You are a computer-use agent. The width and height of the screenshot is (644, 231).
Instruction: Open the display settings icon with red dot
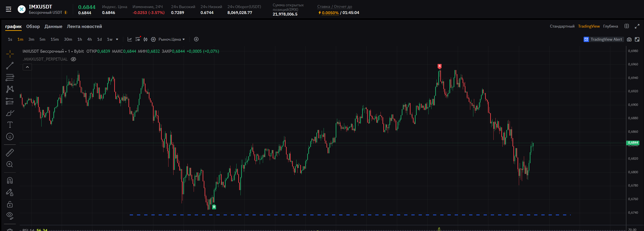pyautogui.click(x=138, y=39)
